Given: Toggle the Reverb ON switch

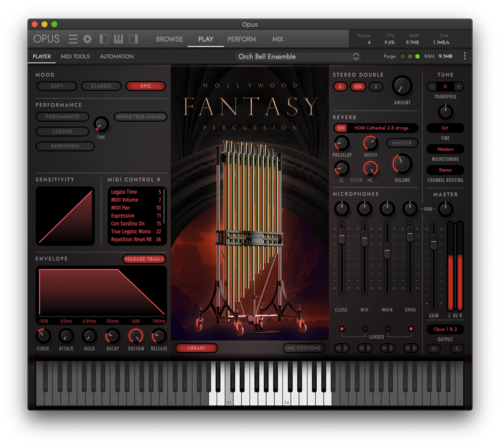Looking at the screenshot, I should click(341, 128).
